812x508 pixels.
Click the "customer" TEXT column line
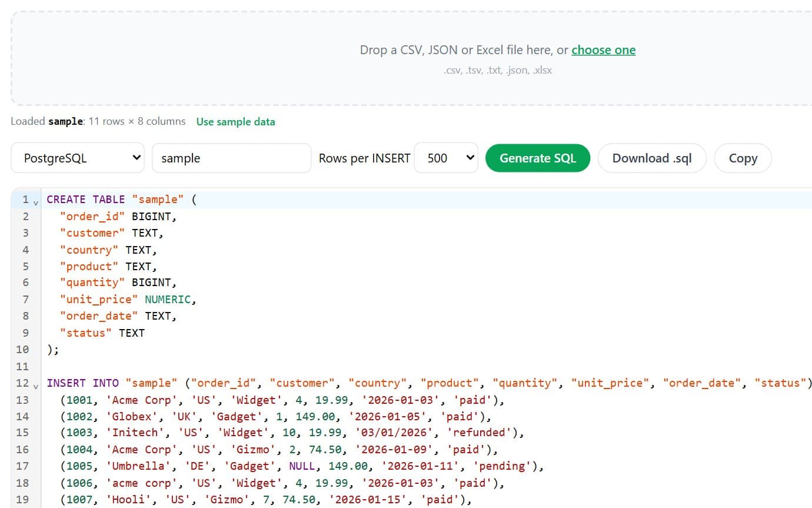point(112,233)
